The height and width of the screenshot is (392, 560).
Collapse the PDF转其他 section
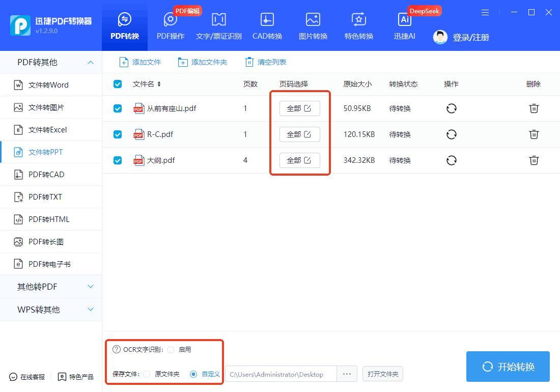click(x=90, y=62)
